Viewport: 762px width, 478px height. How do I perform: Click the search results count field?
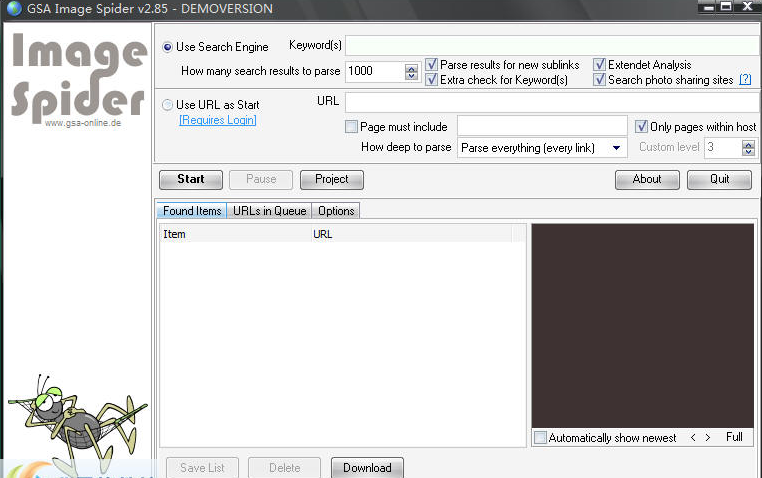pos(375,71)
